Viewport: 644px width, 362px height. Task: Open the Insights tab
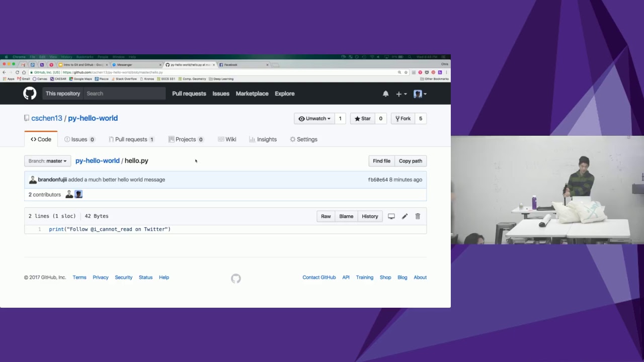(x=263, y=139)
